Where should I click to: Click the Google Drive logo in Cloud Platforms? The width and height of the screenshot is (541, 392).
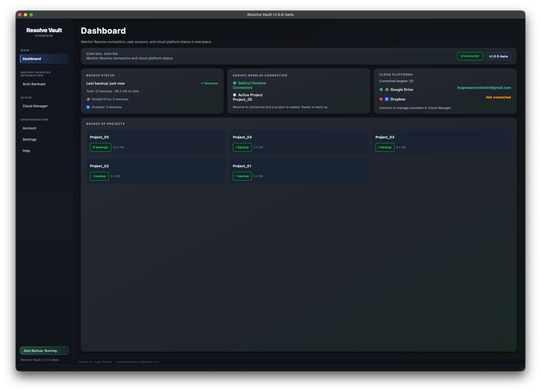point(386,90)
